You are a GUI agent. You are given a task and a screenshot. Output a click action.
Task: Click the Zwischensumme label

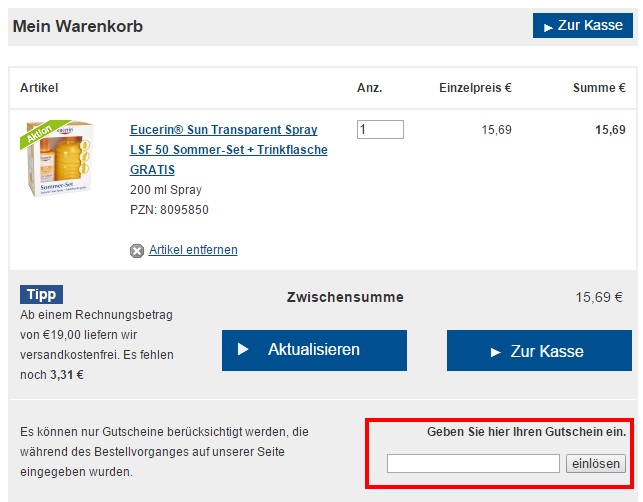click(345, 297)
